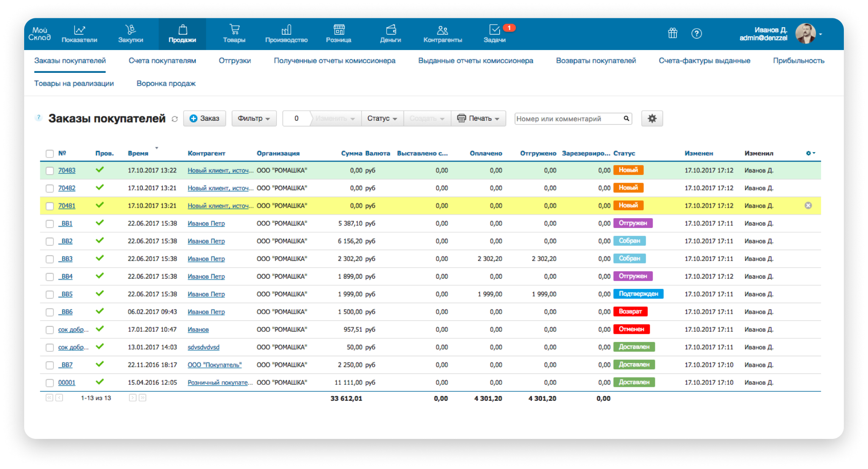868x469 pixels.
Task: Check the box for order 70482
Action: coord(50,188)
